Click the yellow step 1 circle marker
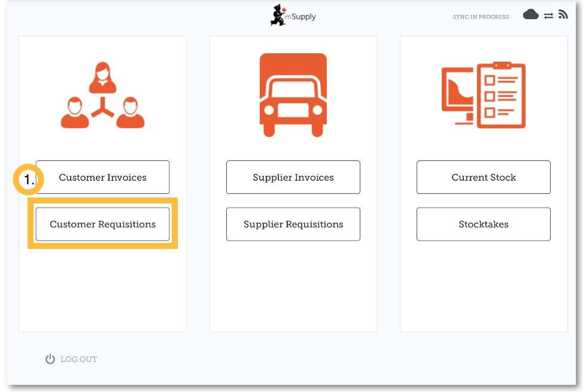Screen dimensions: 583x392 click(28, 179)
